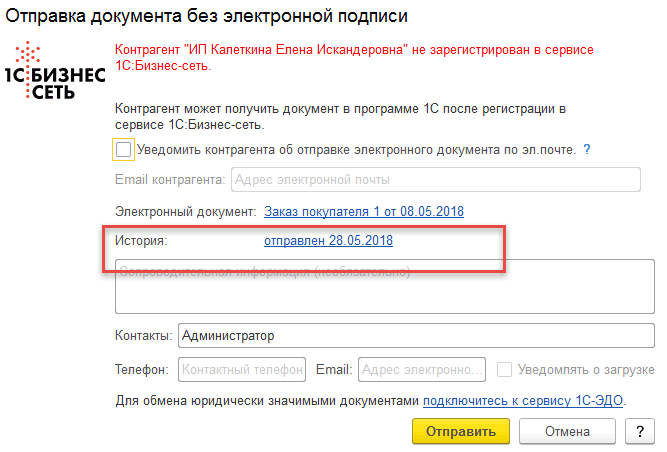Click the "Телефон:" label

pos(143,369)
